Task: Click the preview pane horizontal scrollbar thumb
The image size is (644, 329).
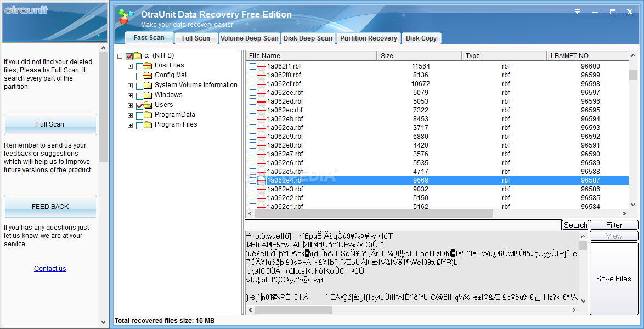Action: (293, 310)
